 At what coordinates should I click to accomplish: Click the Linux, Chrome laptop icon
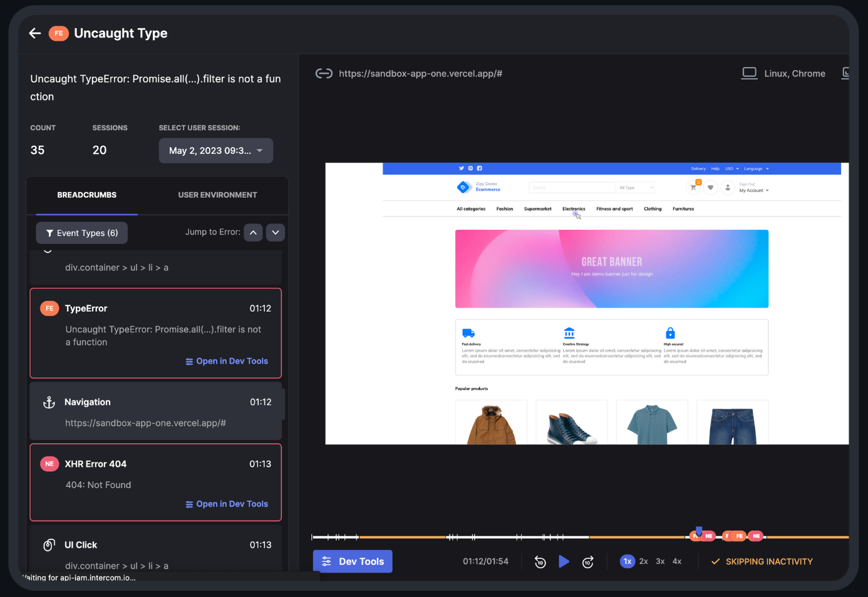(x=749, y=73)
